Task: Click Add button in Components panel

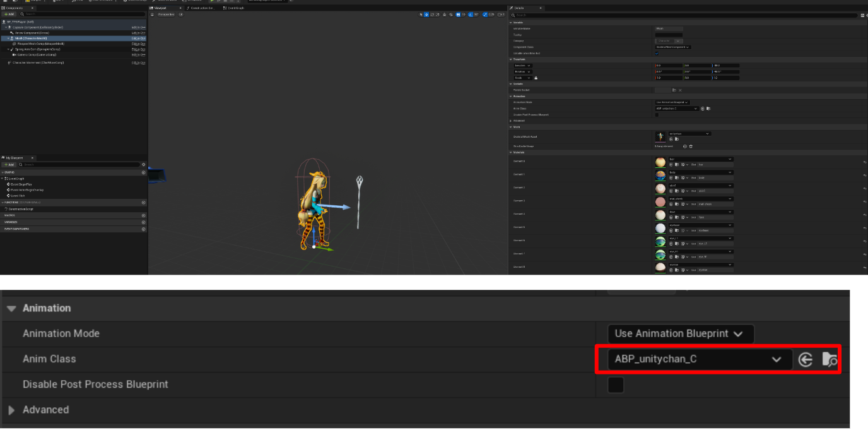Action: 9,14
